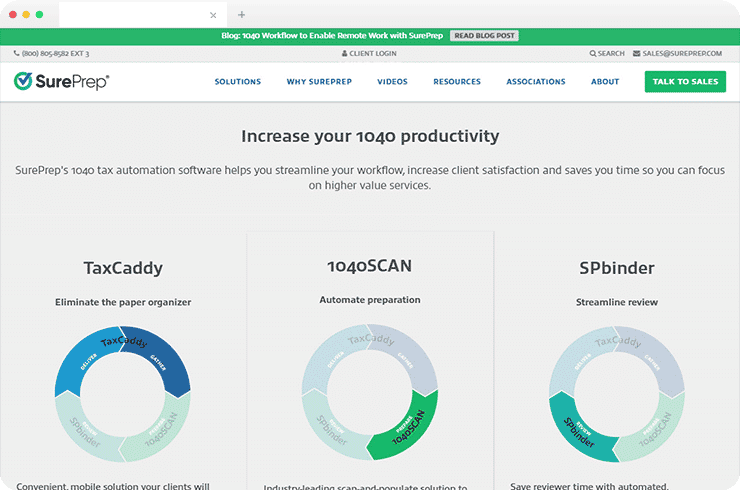Screen dimensions: 740x490
Task: Click the envelope icon beside sales email
Action: point(637,53)
